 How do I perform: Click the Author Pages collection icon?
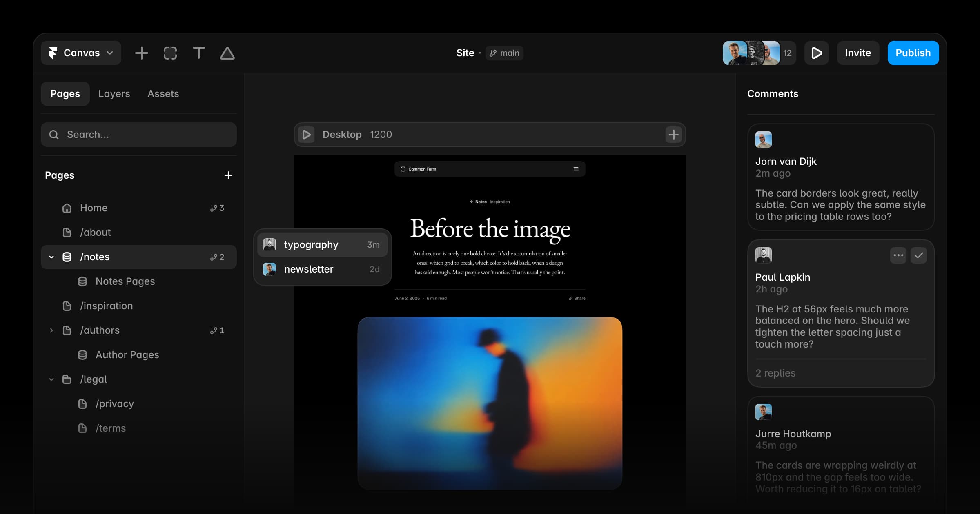click(x=82, y=355)
